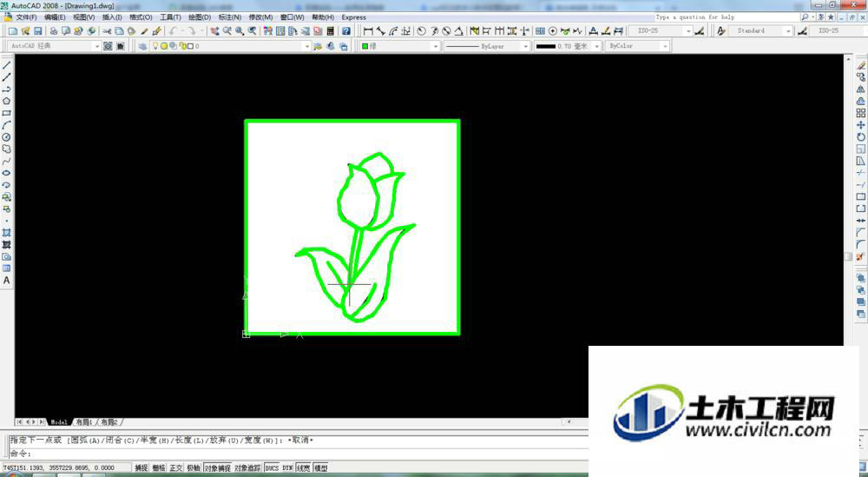This screenshot has width=868, height=477.
Task: Toggle 对象捕捉 object snap in status bar
Action: coord(217,468)
